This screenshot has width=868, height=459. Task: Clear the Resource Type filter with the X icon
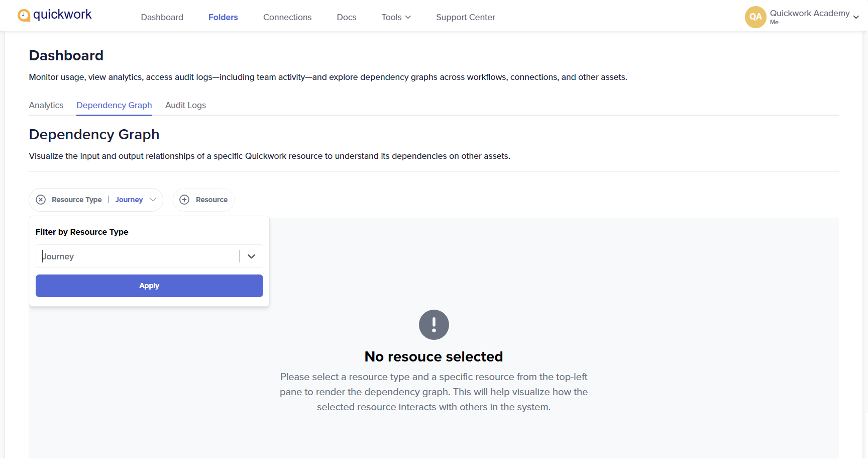click(x=41, y=200)
